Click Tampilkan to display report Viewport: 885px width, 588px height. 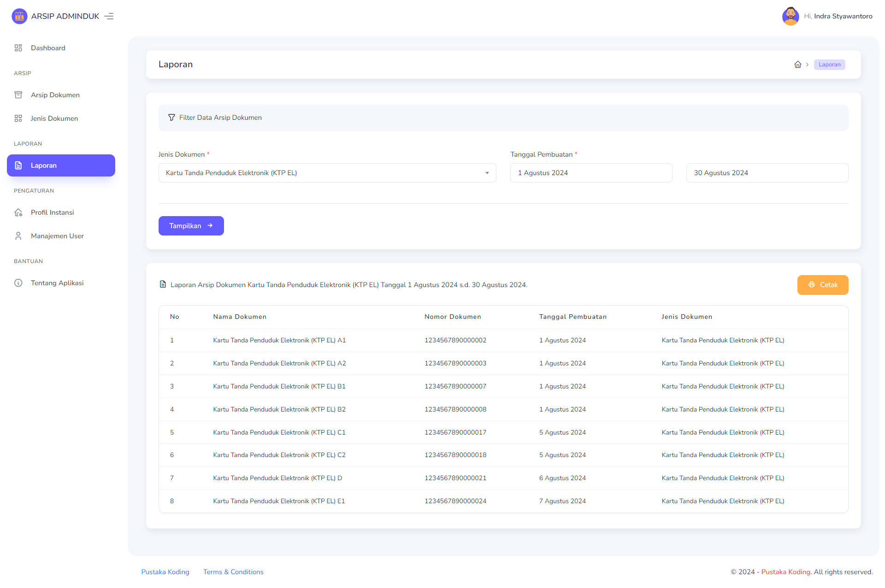[x=190, y=226]
